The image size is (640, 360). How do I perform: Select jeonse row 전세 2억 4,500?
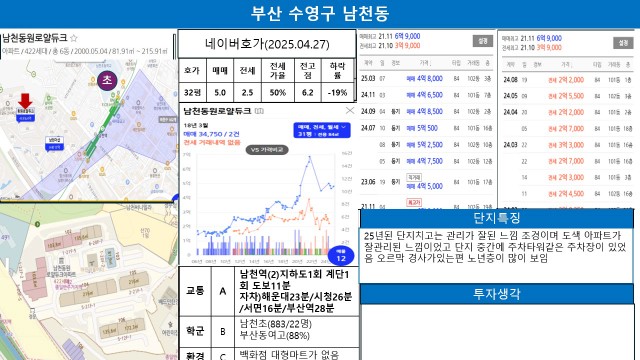click(567, 194)
